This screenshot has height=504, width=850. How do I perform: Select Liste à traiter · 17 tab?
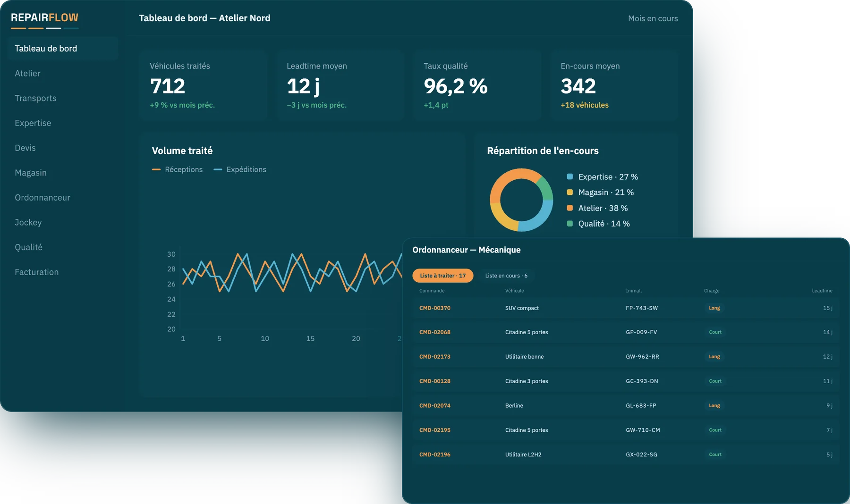point(443,276)
